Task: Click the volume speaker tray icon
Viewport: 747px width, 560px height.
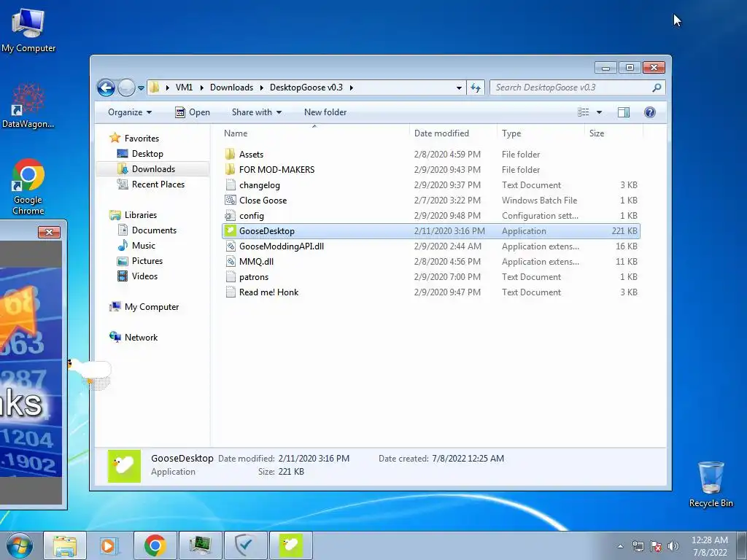Action: pos(673,546)
